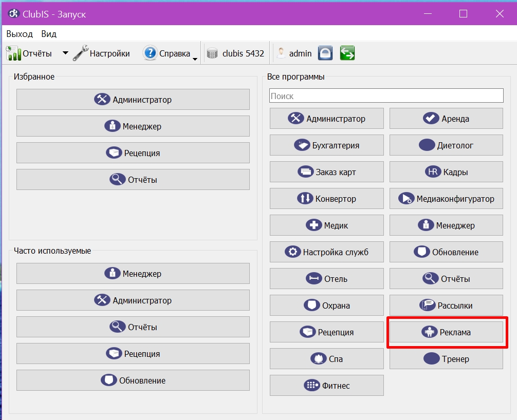Image resolution: width=517 pixels, height=420 pixels.
Task: Click the lock icon next to admin
Action: 325,53
